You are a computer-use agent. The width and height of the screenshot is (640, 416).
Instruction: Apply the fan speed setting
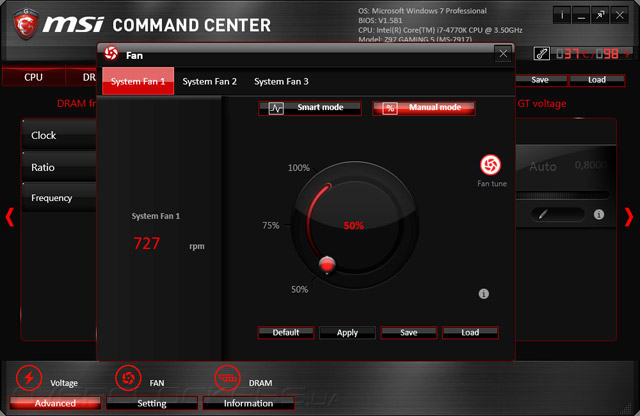[347, 332]
